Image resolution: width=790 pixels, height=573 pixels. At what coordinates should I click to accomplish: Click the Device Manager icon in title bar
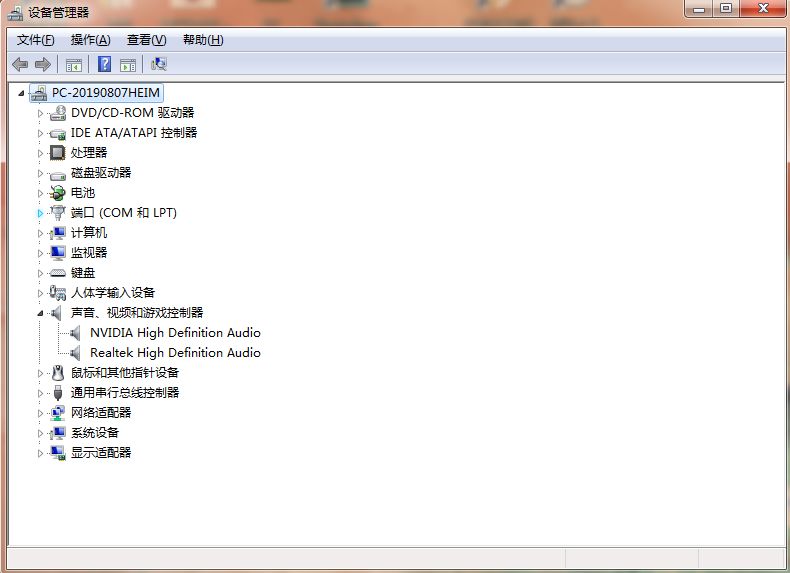pyautogui.click(x=15, y=13)
